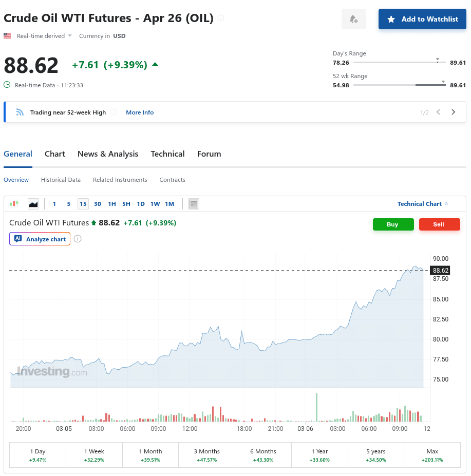Image resolution: width=471 pixels, height=476 pixels.
Task: Open Technical tab
Action: (x=167, y=154)
